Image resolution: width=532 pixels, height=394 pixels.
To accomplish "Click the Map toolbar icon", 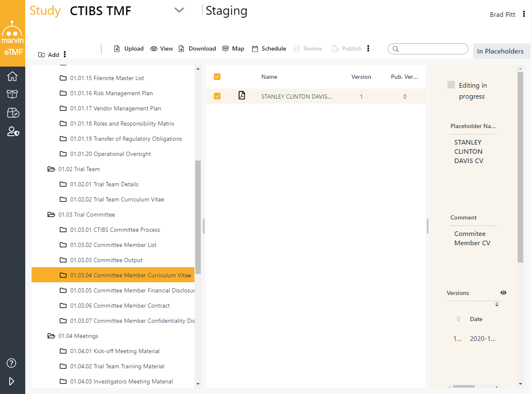I will [x=226, y=49].
